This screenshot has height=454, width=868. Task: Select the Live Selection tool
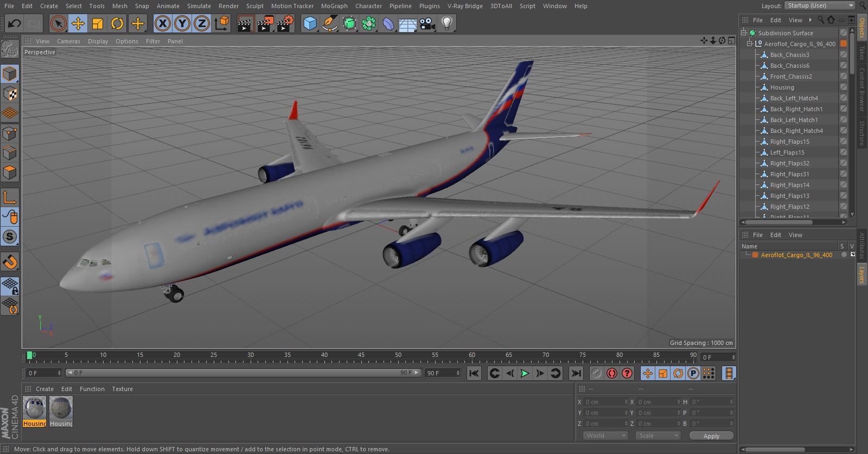[58, 23]
